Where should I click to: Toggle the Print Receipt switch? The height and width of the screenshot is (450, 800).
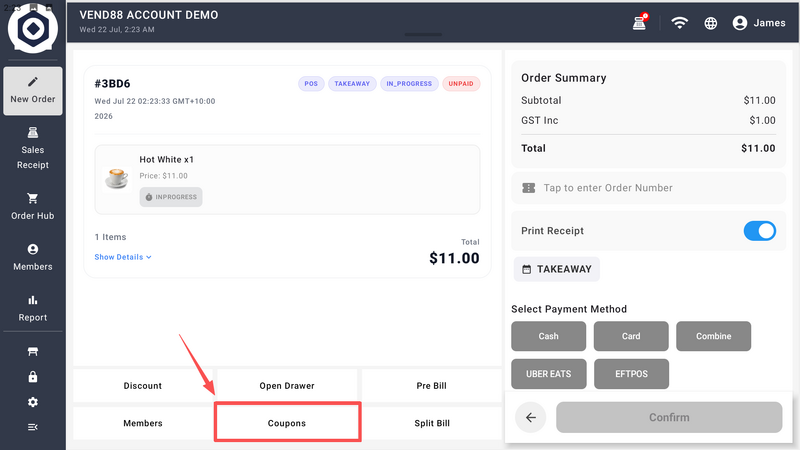coord(759,231)
